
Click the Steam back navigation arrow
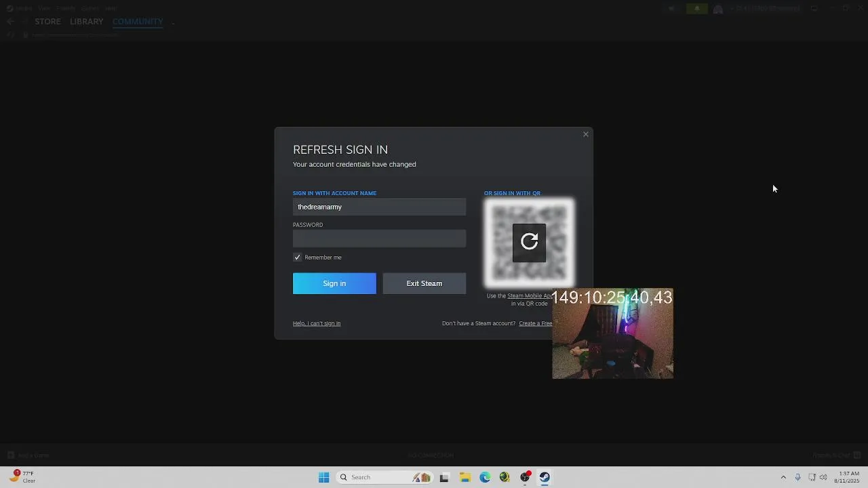(x=10, y=22)
